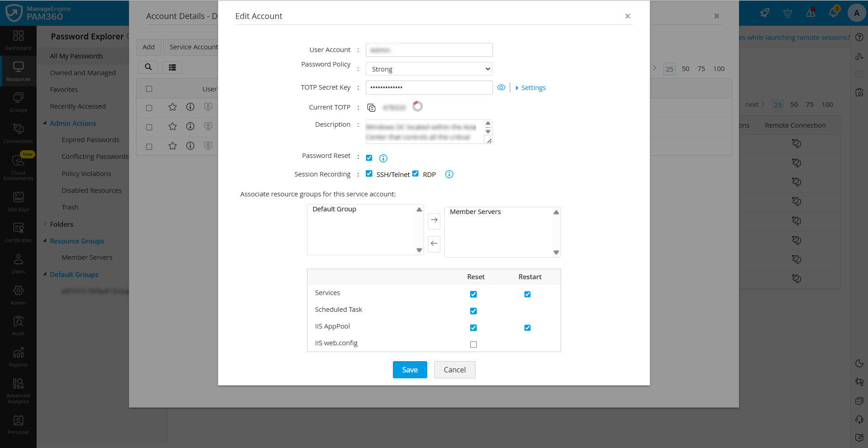Click the Session Recording info icon
The height and width of the screenshot is (448, 868).
pyautogui.click(x=449, y=175)
